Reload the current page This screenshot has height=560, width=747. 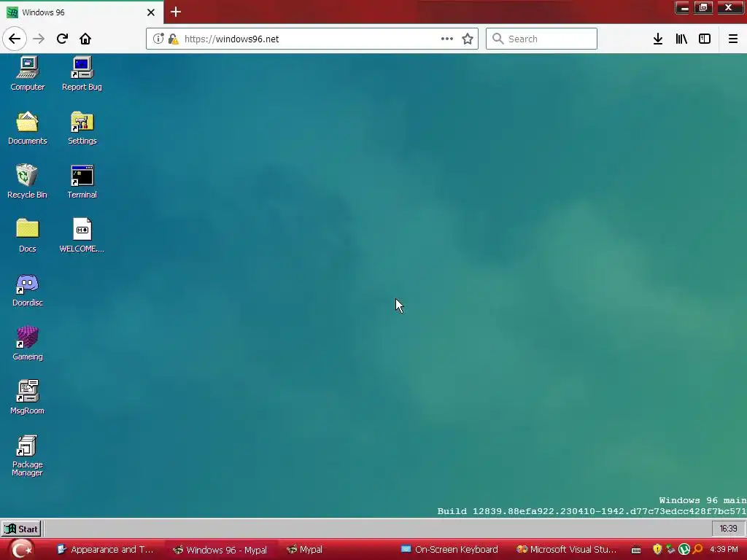point(62,39)
